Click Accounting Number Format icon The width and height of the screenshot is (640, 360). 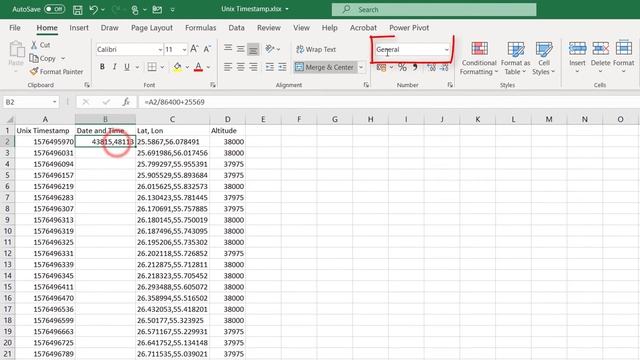tap(381, 67)
